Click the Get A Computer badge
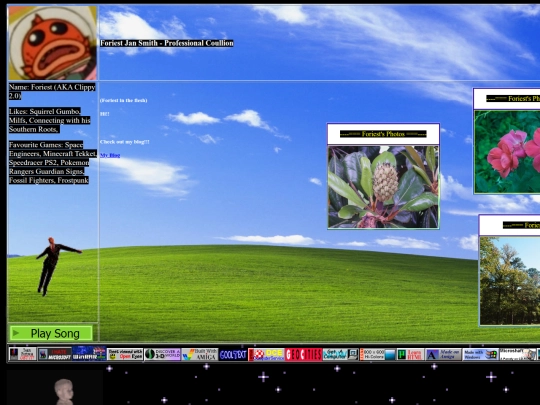 click(341, 354)
